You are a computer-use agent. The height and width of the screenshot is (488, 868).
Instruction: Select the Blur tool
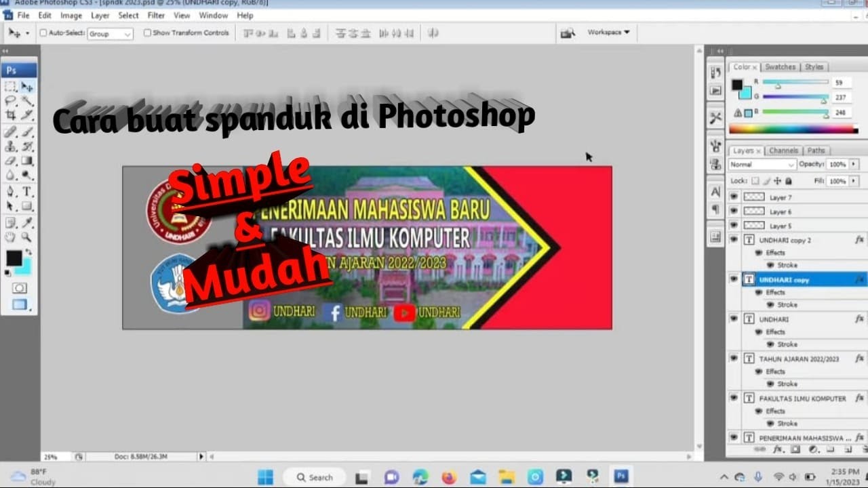coord(11,176)
